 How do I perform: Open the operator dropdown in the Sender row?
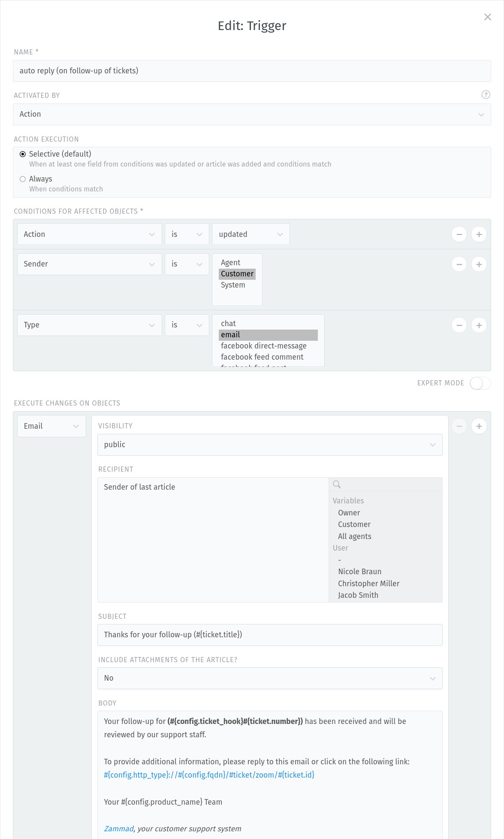[x=187, y=264]
